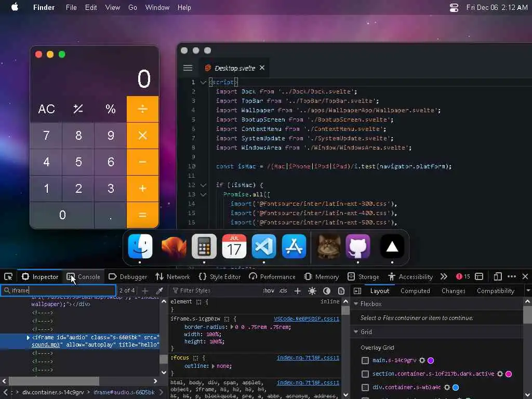Open the Edit menu in menu bar
The width and height of the screenshot is (532, 399).
click(90, 7)
